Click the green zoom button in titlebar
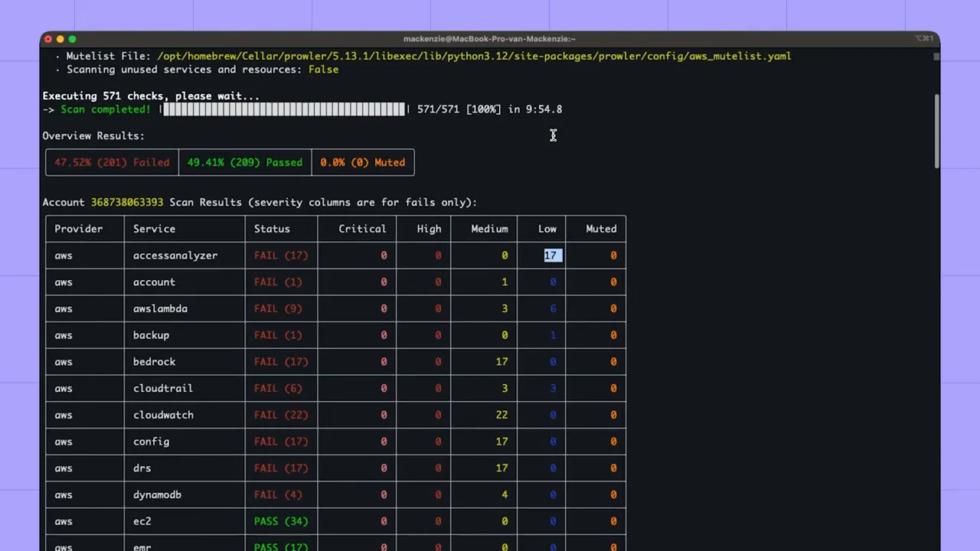 point(71,39)
